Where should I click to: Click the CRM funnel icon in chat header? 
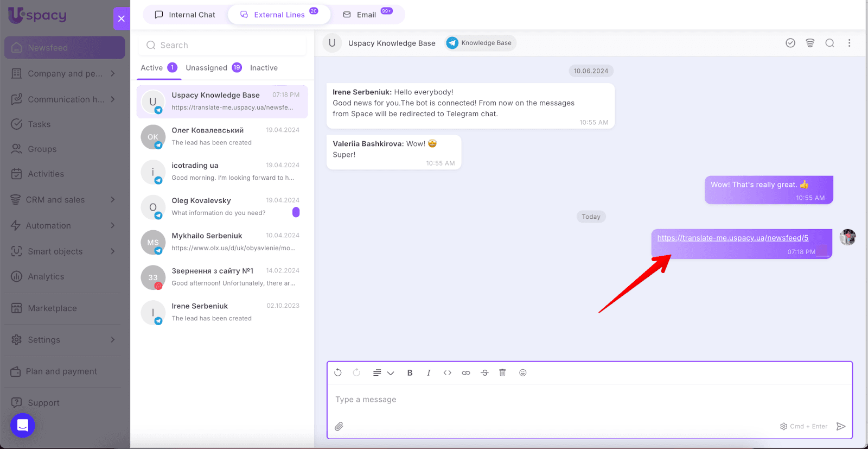click(810, 43)
